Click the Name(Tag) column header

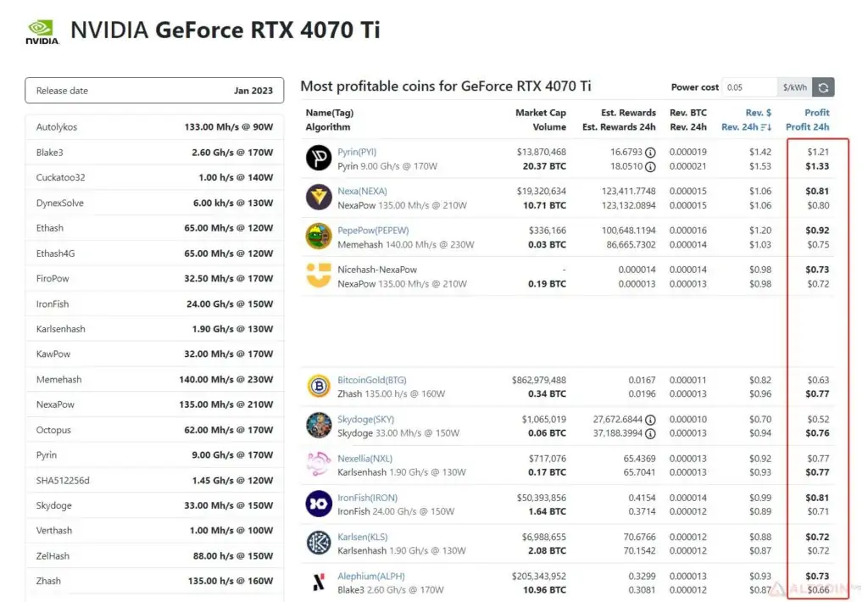(330, 113)
